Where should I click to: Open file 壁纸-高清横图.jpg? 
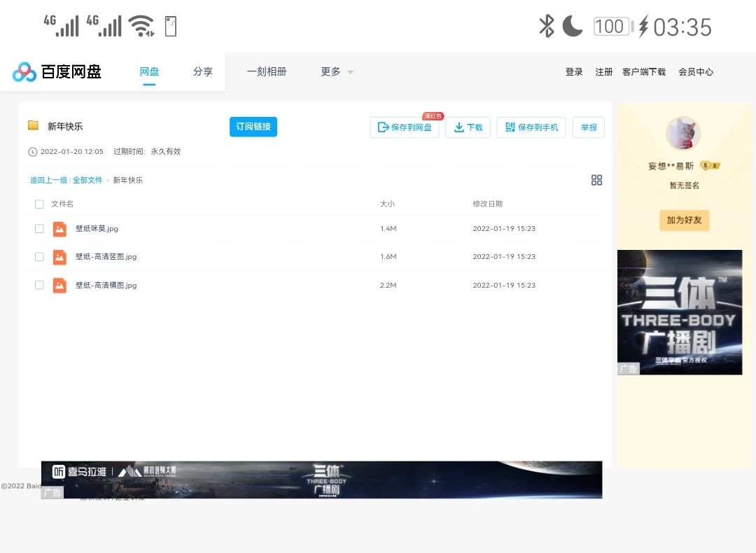coord(106,286)
